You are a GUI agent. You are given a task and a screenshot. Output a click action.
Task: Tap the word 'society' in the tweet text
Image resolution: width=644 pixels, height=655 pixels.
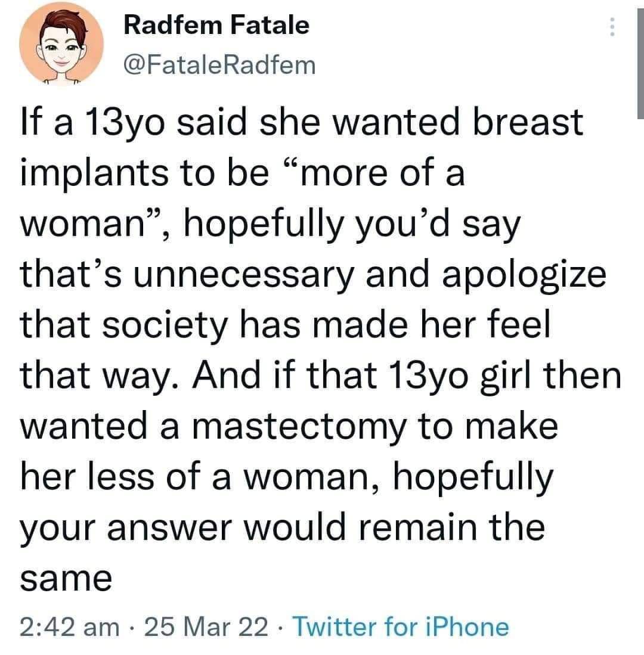[165, 326]
